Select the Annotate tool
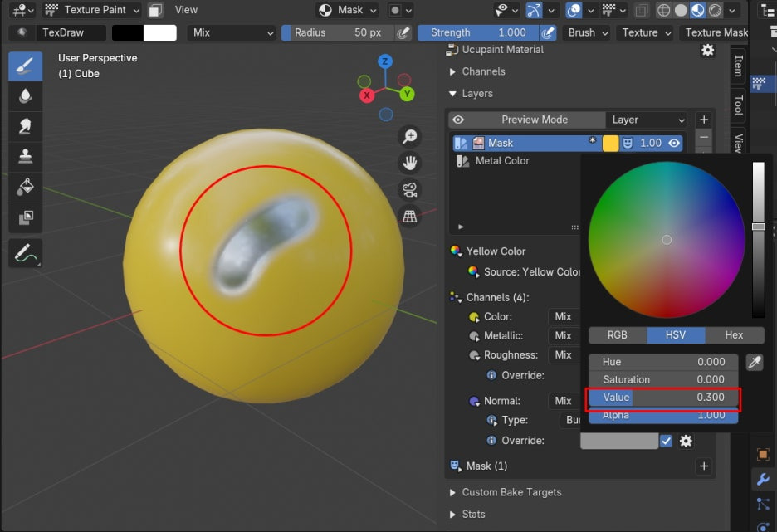The width and height of the screenshot is (777, 532). pyautogui.click(x=25, y=253)
